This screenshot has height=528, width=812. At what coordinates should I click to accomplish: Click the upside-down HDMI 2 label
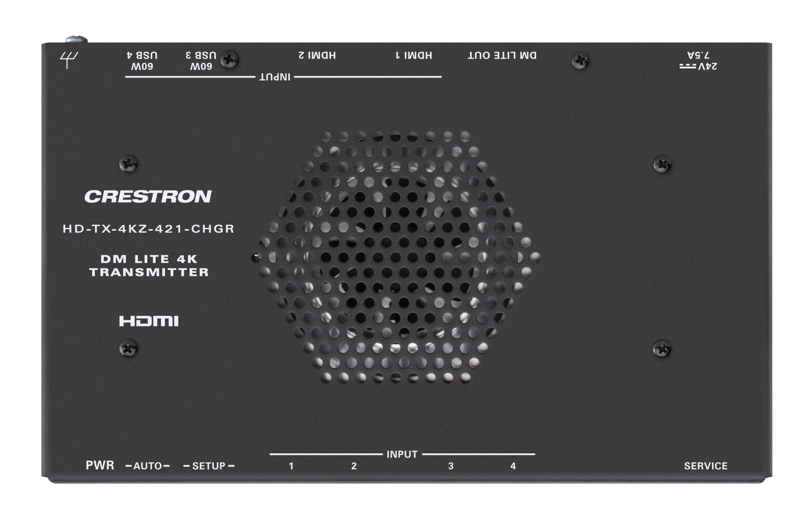point(317,55)
